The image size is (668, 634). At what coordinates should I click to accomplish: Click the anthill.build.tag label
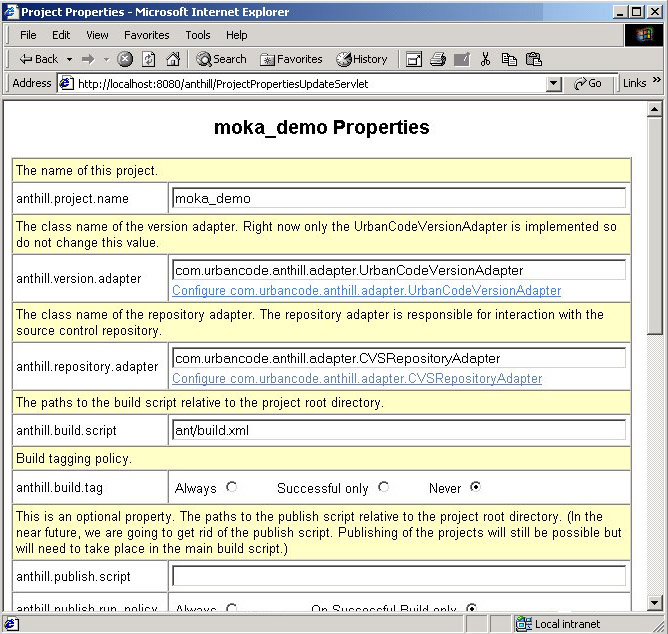(60, 487)
